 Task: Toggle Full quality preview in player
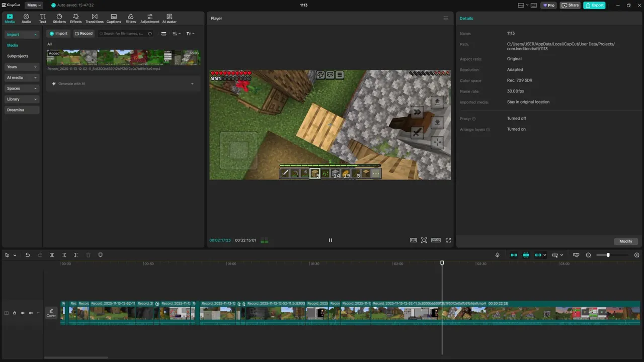click(x=413, y=240)
